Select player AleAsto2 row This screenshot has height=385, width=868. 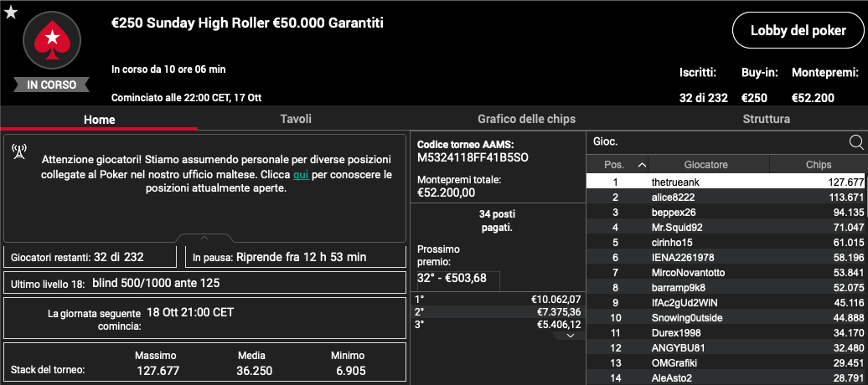pyautogui.click(x=726, y=377)
